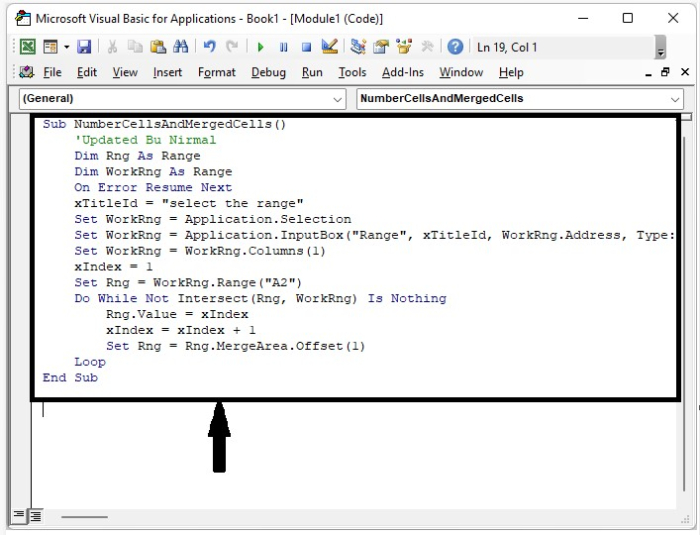Open View Microsoft Excel icon

pos(28,46)
